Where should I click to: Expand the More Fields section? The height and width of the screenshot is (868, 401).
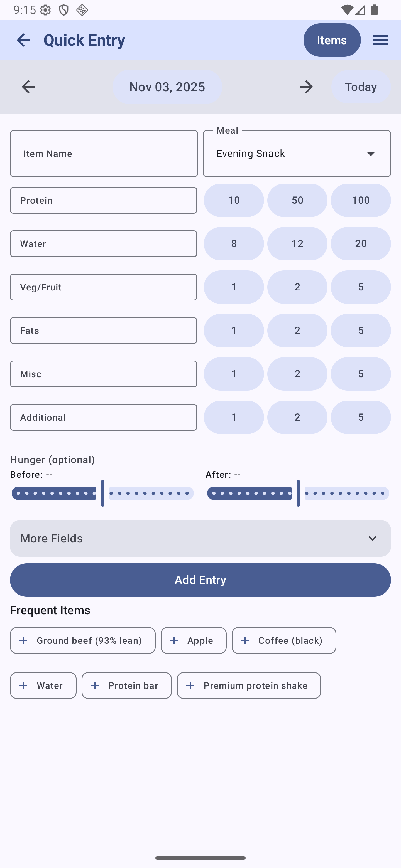[200, 538]
